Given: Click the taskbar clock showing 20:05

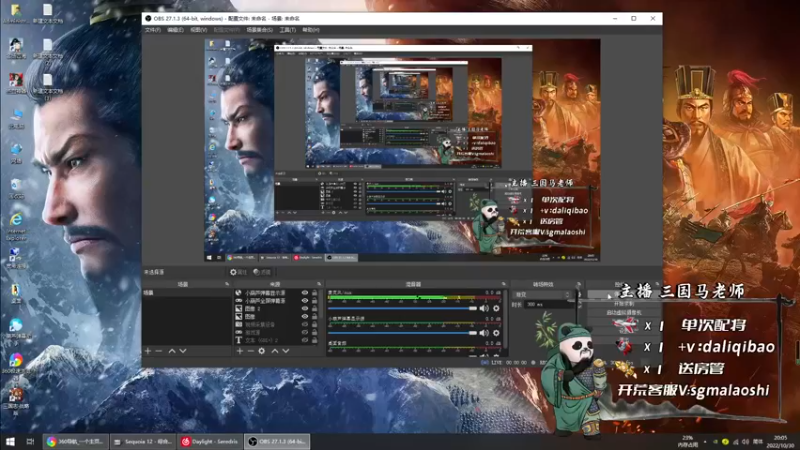Looking at the screenshot, I should pos(780,441).
